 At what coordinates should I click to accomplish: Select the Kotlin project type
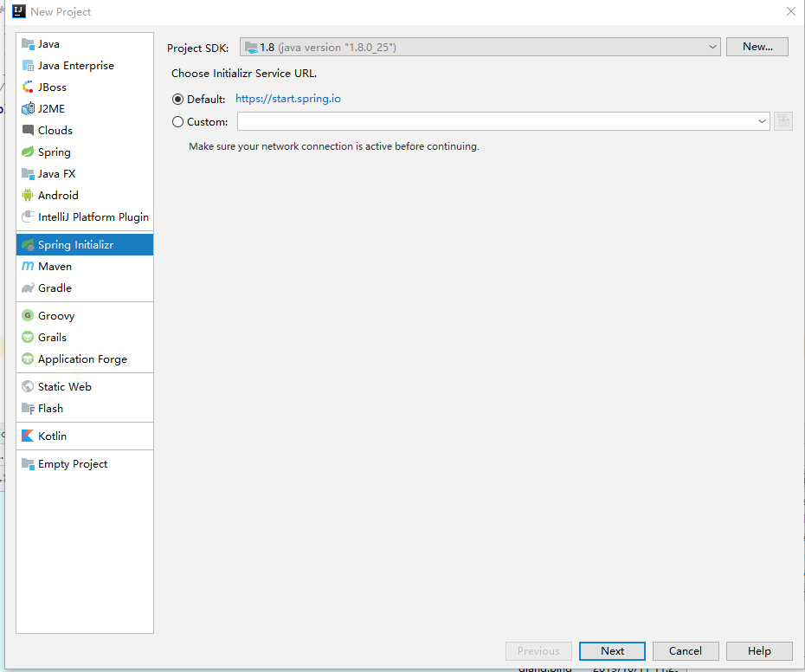click(x=52, y=436)
